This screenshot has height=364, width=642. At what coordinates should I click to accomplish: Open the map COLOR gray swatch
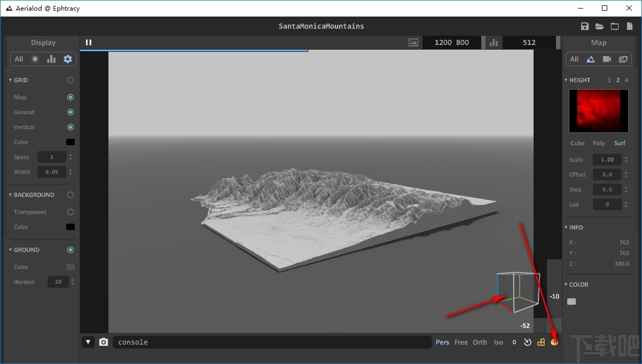pyautogui.click(x=571, y=302)
